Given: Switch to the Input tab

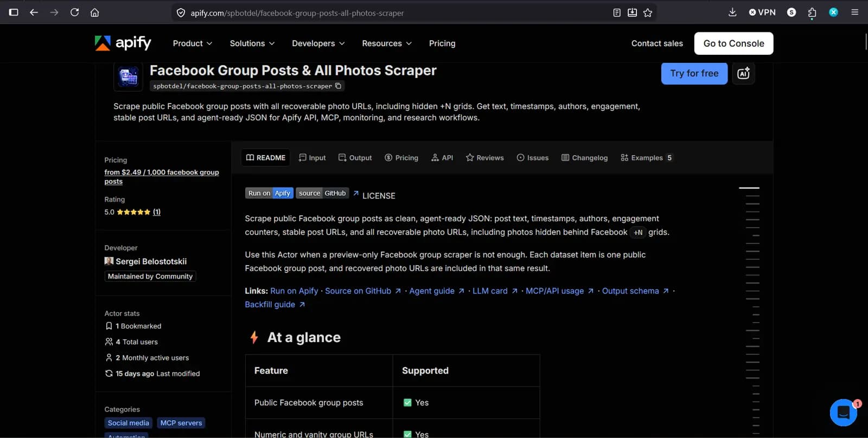Looking at the screenshot, I should pyautogui.click(x=312, y=158).
